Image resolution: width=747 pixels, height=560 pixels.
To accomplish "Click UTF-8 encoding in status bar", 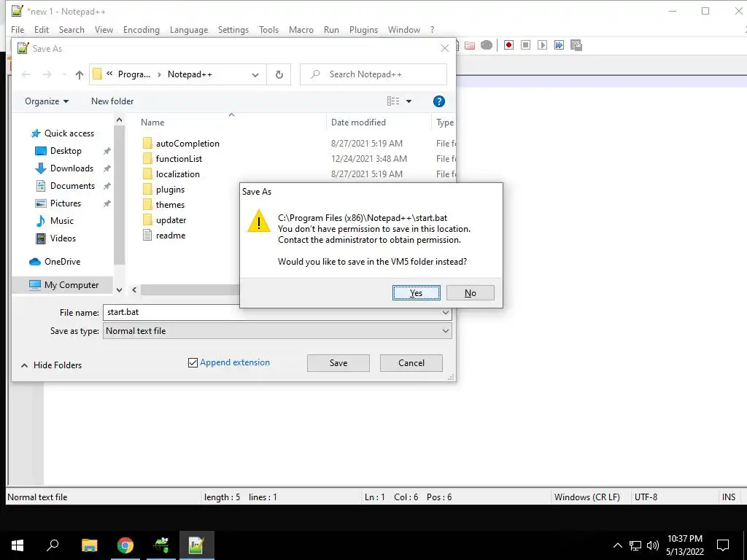I will pyautogui.click(x=646, y=497).
